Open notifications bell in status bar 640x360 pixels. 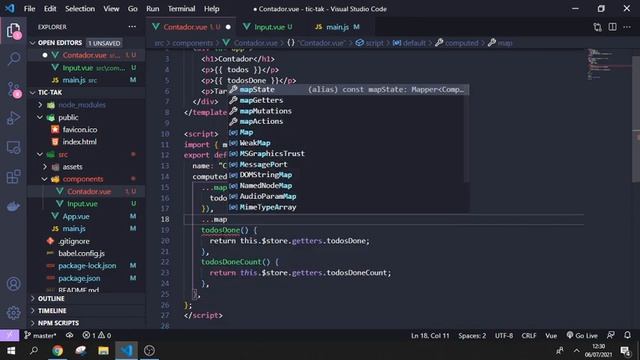[x=627, y=335]
